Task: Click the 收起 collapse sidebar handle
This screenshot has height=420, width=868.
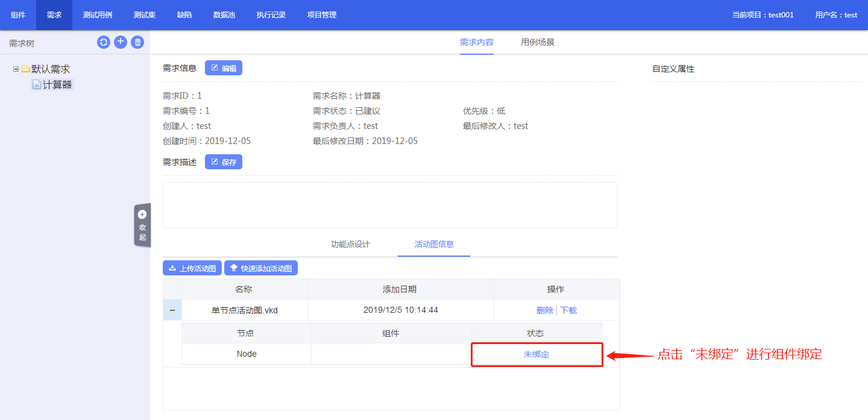Action: 142,225
